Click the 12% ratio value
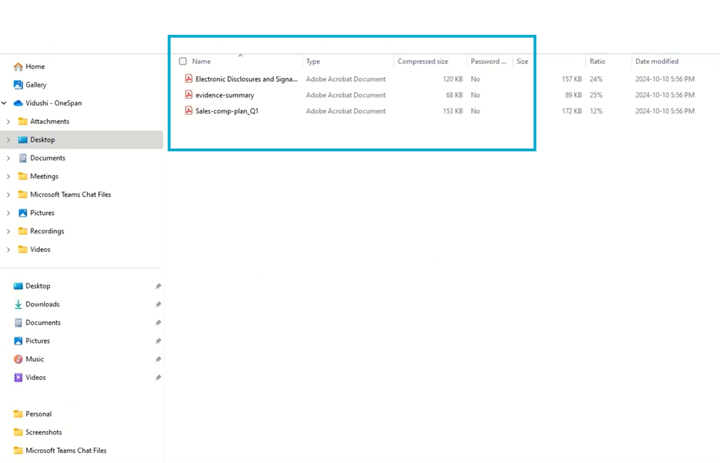 tap(596, 111)
